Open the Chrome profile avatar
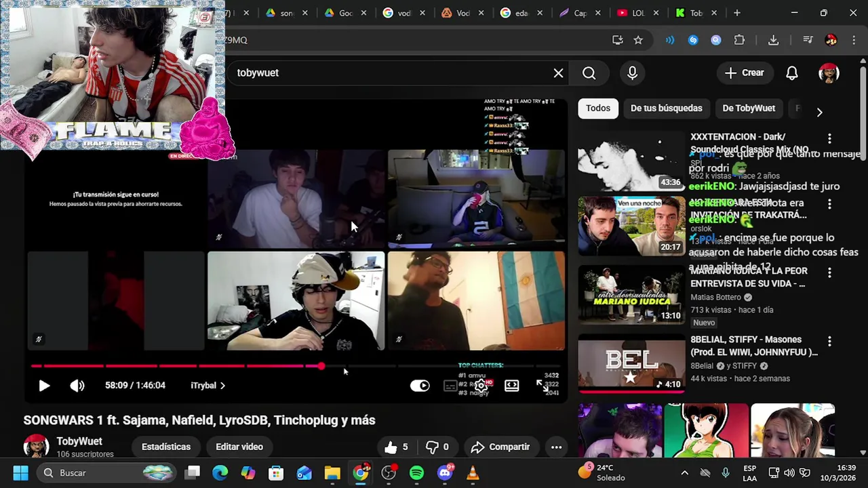 831,40
